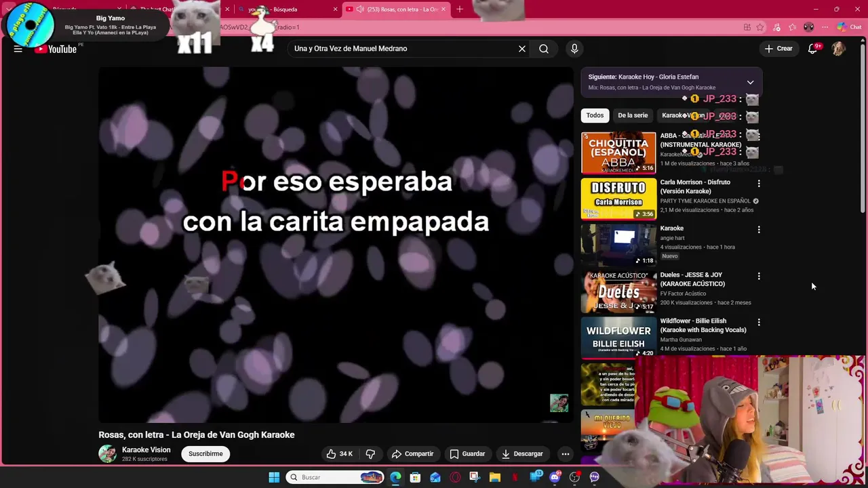This screenshot has width=868, height=488.
Task: Open a new browser tab
Action: [x=460, y=9]
